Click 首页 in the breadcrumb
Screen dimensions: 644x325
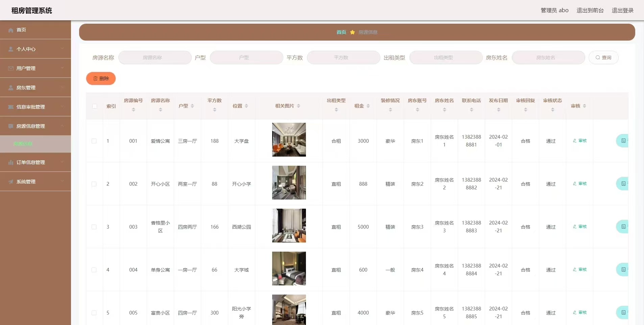coord(341,32)
